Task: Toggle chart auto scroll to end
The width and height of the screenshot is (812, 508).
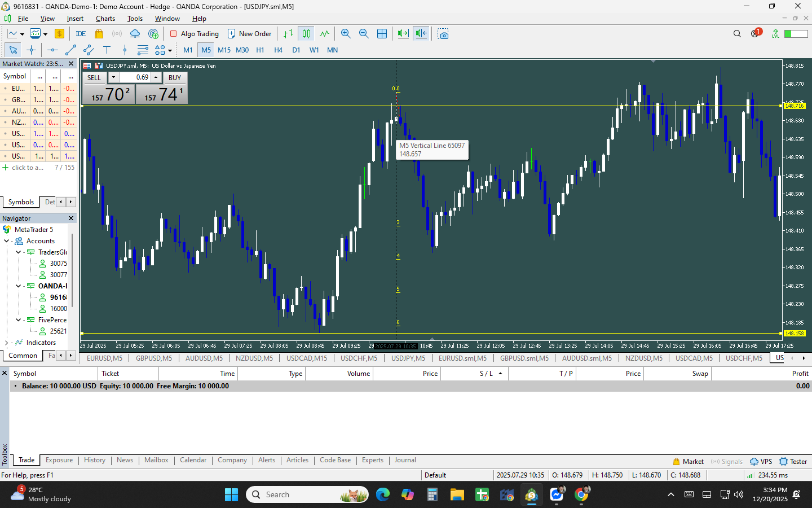Action: point(403,34)
